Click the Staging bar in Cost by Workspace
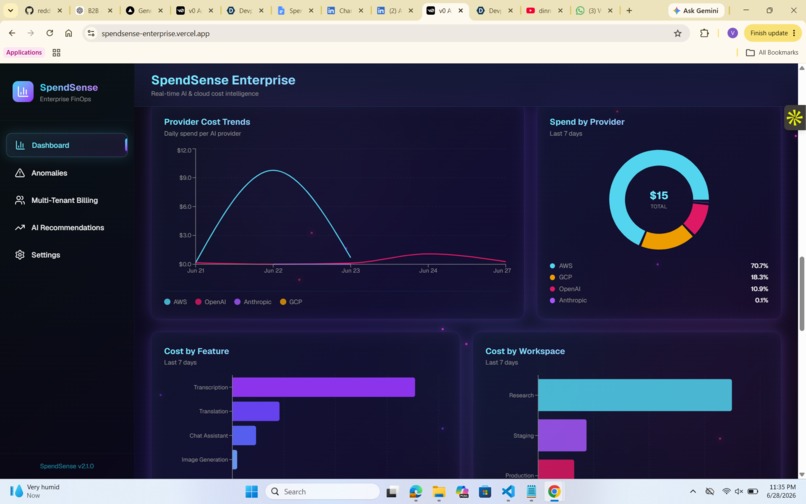 562,435
